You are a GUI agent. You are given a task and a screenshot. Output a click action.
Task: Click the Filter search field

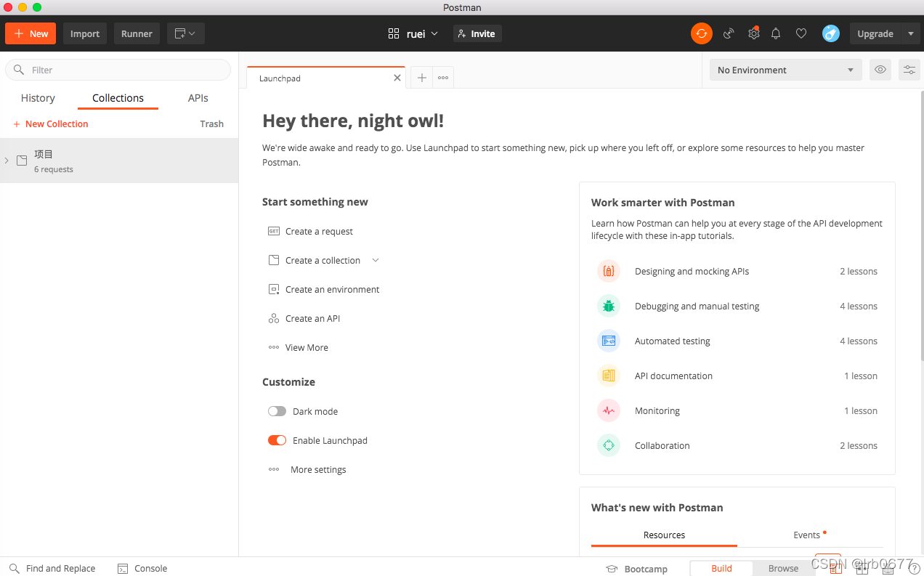[118, 70]
